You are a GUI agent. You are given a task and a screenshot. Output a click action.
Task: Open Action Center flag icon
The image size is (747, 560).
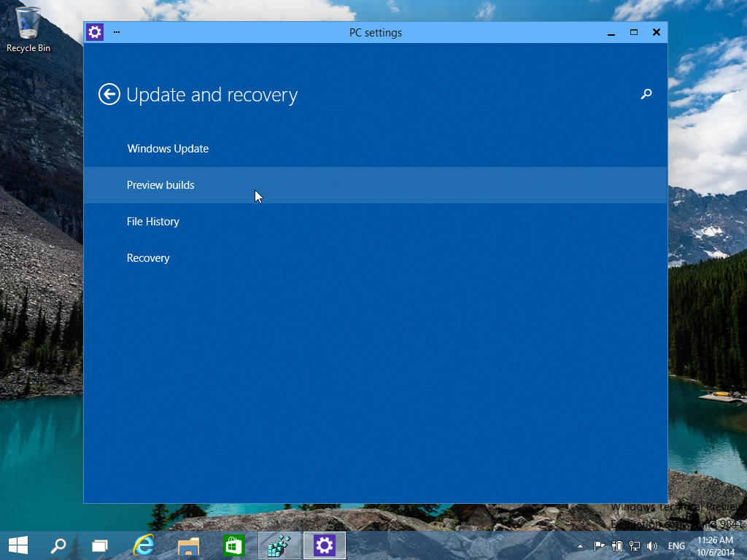(599, 546)
